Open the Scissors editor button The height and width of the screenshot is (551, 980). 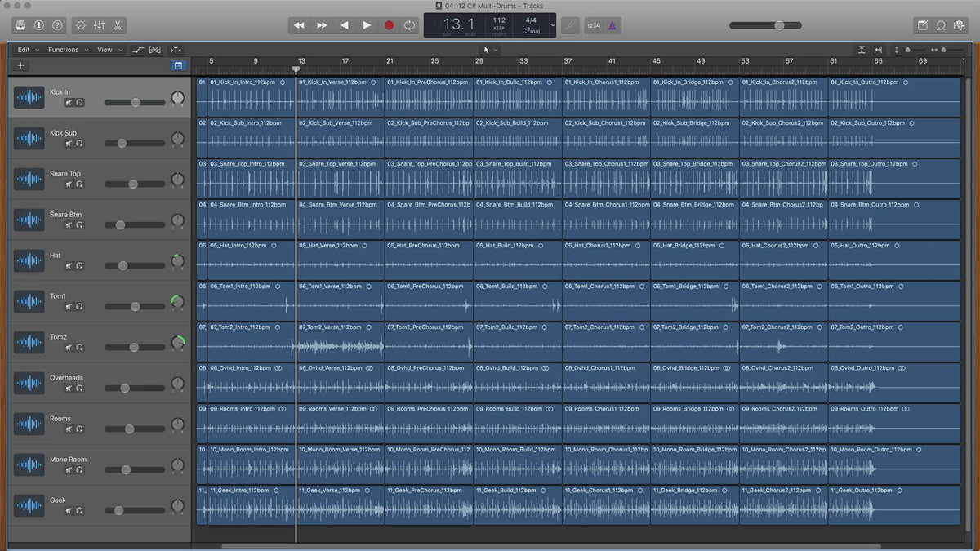click(118, 25)
